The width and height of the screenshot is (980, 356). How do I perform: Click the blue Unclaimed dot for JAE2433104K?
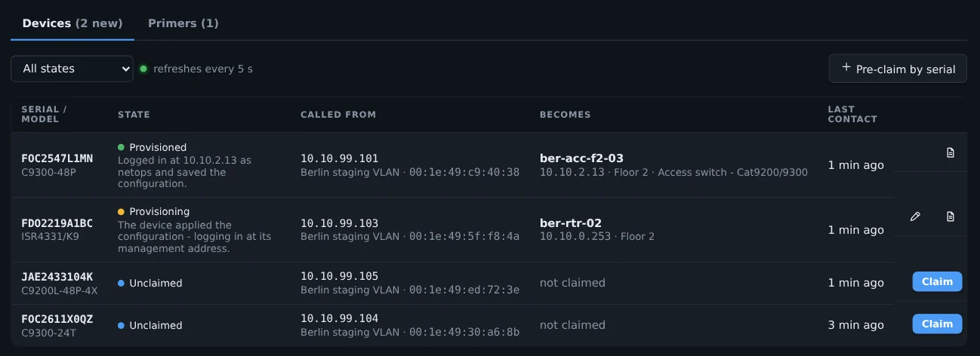(122, 283)
